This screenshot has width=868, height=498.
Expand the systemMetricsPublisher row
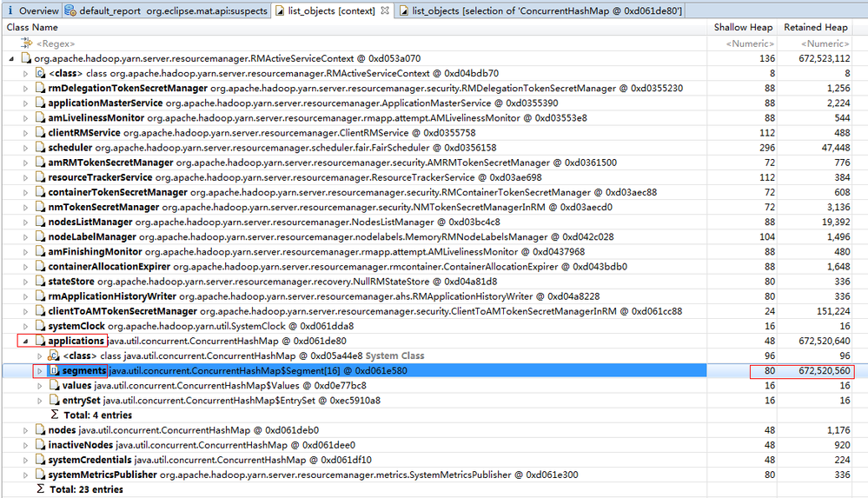tap(25, 475)
